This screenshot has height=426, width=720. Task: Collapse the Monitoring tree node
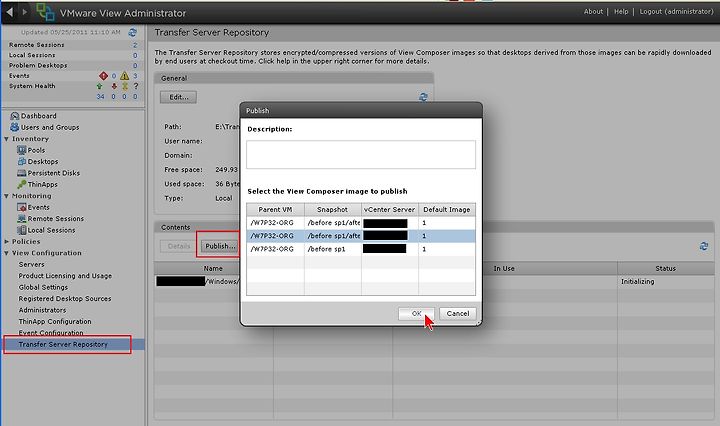click(6, 196)
